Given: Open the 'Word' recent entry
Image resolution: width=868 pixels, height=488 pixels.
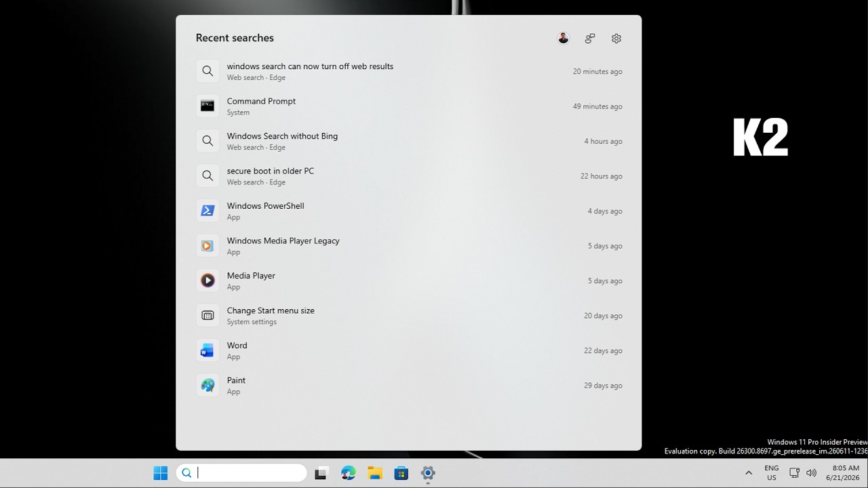Looking at the screenshot, I should tap(409, 350).
